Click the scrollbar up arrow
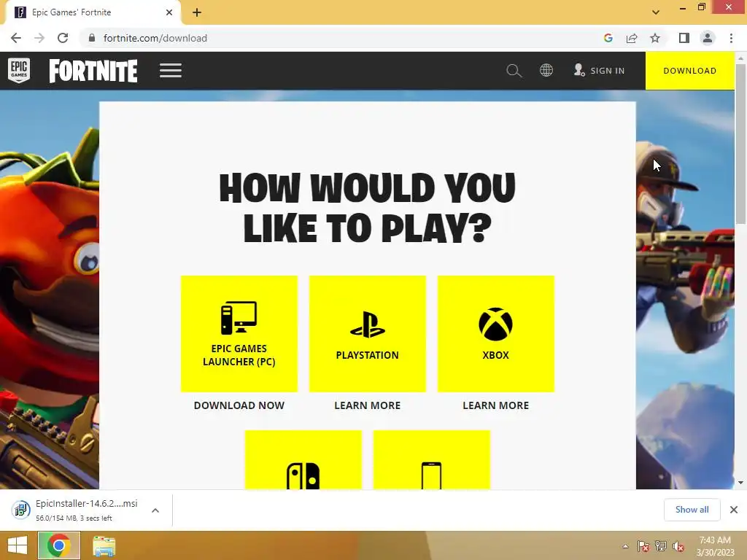747x560 pixels. [x=740, y=58]
